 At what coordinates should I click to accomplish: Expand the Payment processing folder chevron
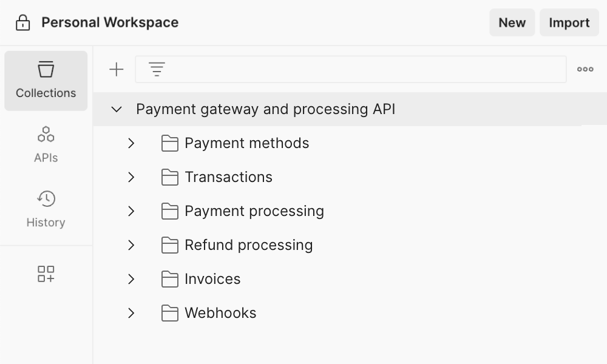pyautogui.click(x=131, y=211)
